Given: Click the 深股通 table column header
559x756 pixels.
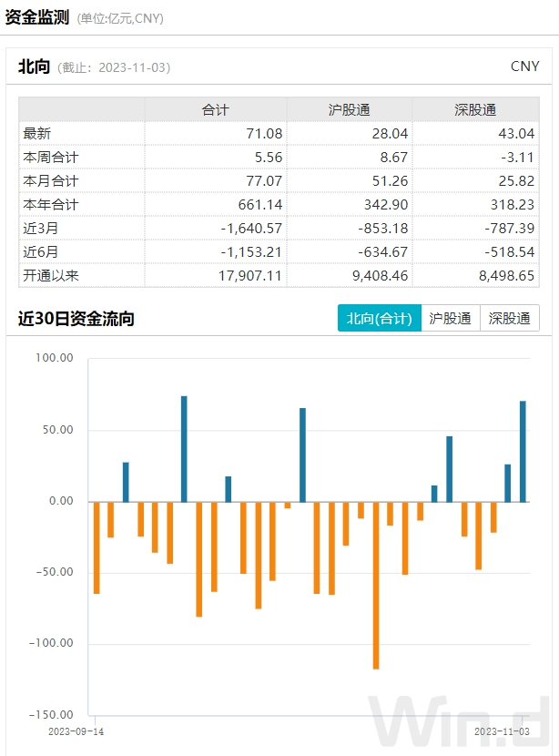Looking at the screenshot, I should click(474, 109).
